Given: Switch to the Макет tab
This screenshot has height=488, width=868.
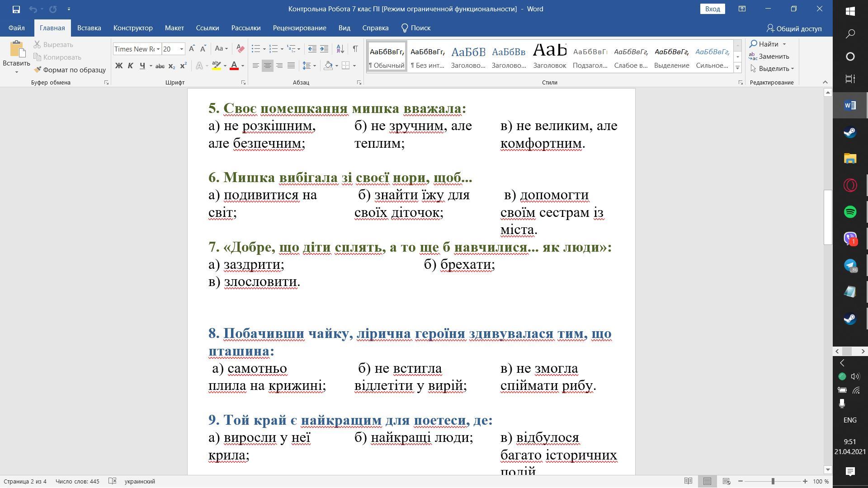Looking at the screenshot, I should click(x=175, y=28).
